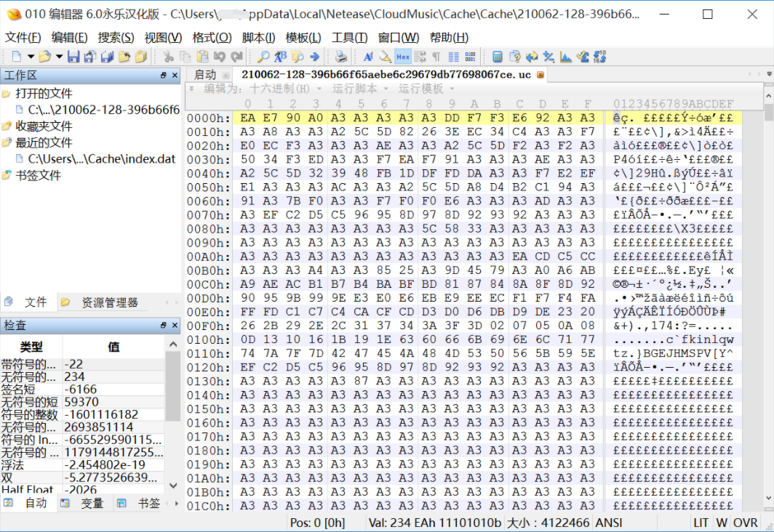Select byte EA at offset 0000h
The image size is (774, 532).
click(x=248, y=118)
